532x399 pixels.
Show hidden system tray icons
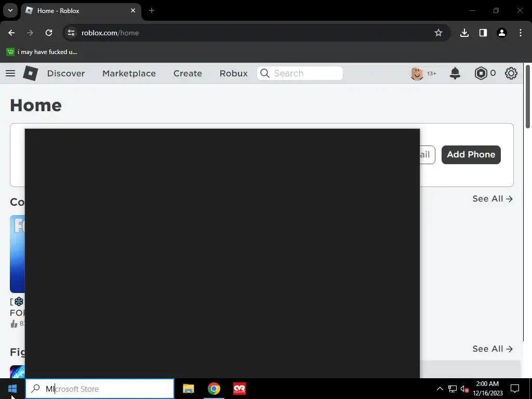[440, 389]
